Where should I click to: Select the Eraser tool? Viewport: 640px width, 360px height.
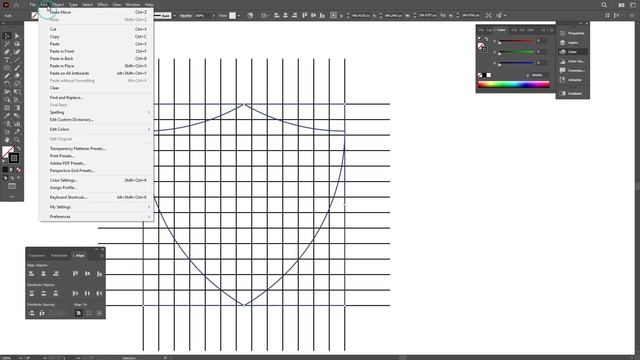pos(17,76)
